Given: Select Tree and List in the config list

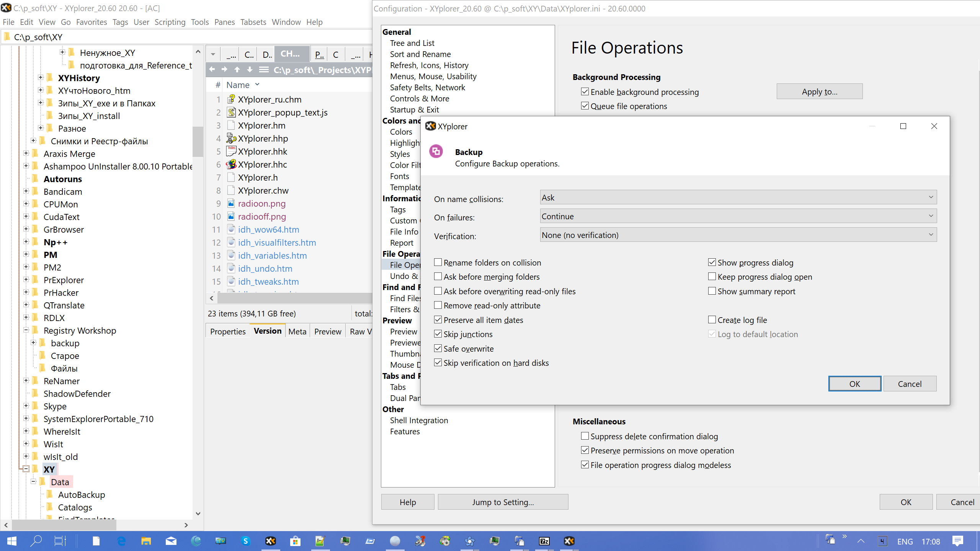Looking at the screenshot, I should (412, 43).
